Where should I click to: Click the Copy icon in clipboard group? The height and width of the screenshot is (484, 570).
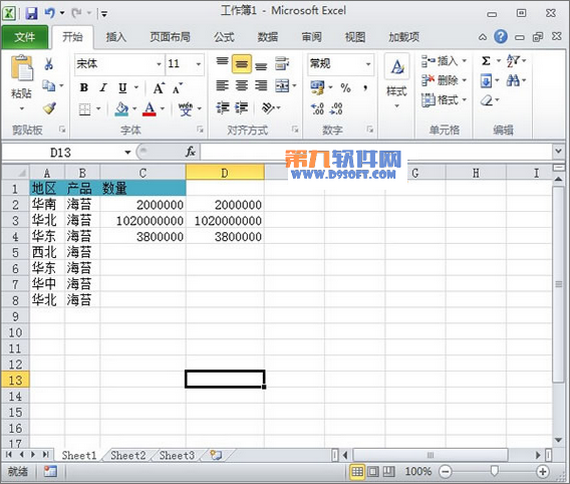click(49, 86)
